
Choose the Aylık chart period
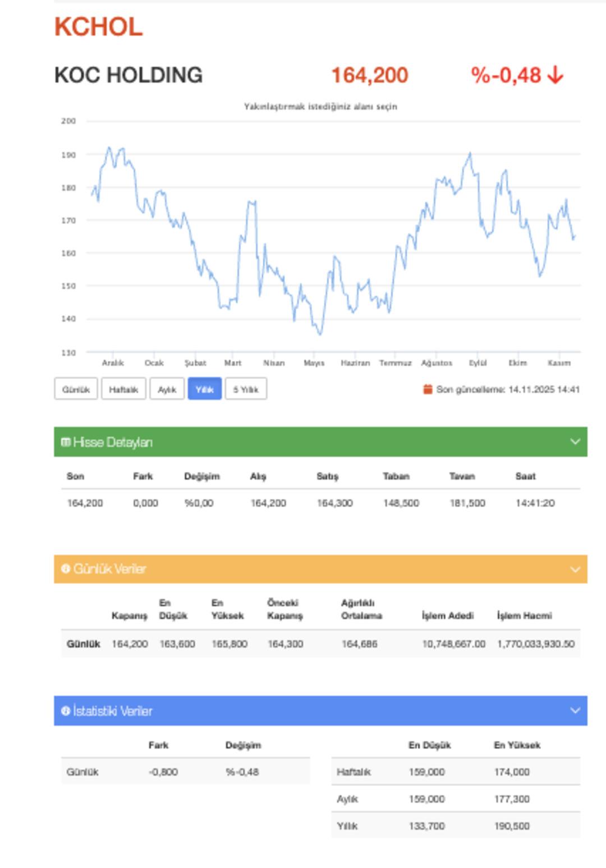tap(167, 389)
